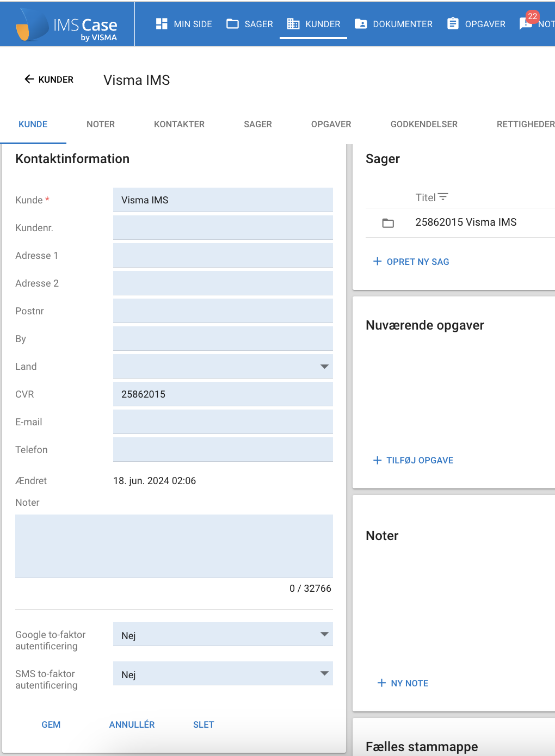Click the Visma IMS page title
Image resolution: width=555 pixels, height=756 pixels.
coord(137,80)
